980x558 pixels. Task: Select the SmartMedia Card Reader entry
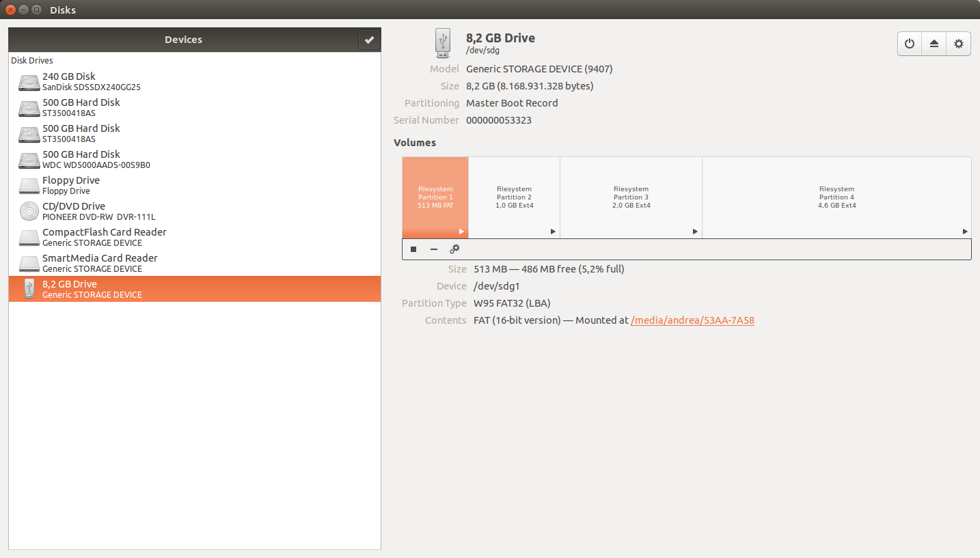coord(195,263)
